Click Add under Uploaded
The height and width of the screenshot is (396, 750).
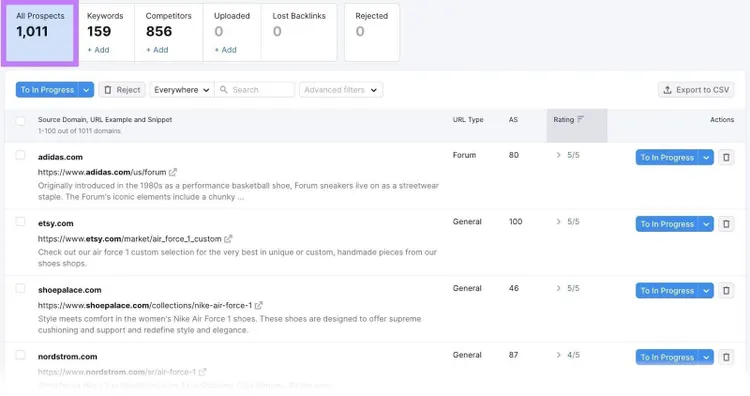[225, 50]
